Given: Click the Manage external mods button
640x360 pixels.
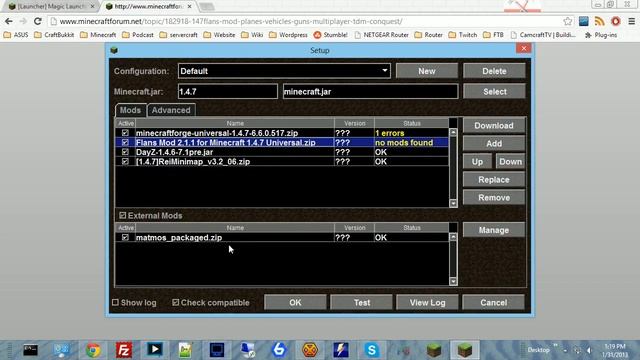Looking at the screenshot, I should 494,230.
